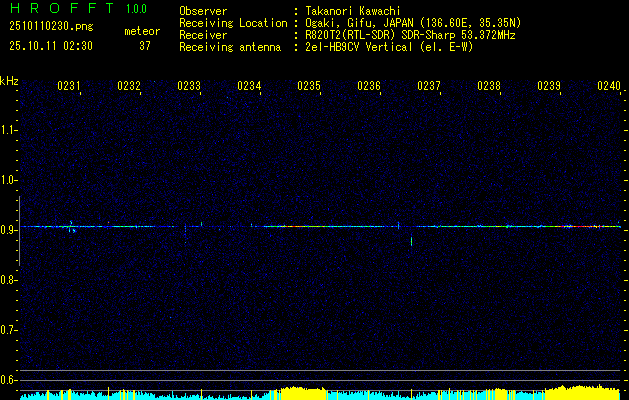Click frequency axis label 0.7
Image resolution: width=629 pixels, height=400 pixels.
pyautogui.click(x=8, y=330)
